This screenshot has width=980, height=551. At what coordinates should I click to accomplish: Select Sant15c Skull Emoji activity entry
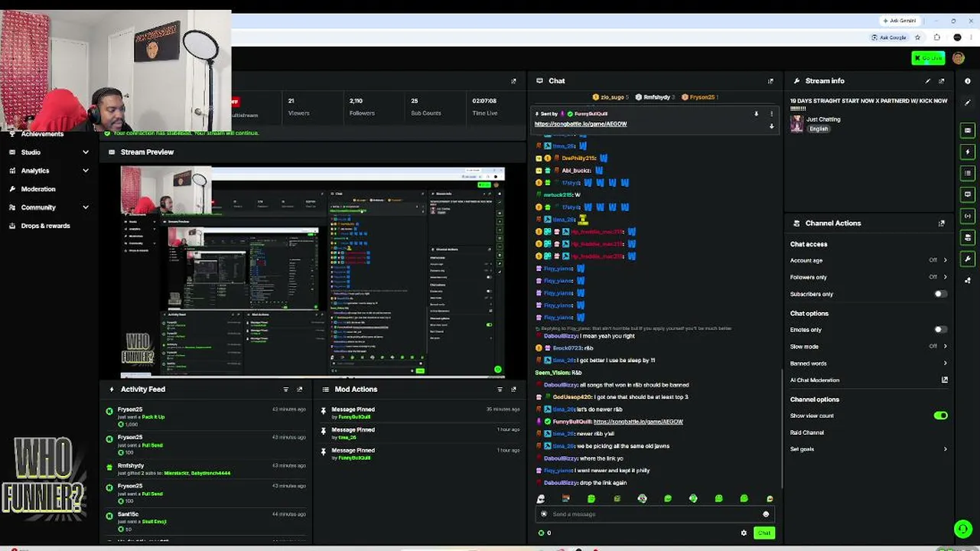[x=207, y=521]
